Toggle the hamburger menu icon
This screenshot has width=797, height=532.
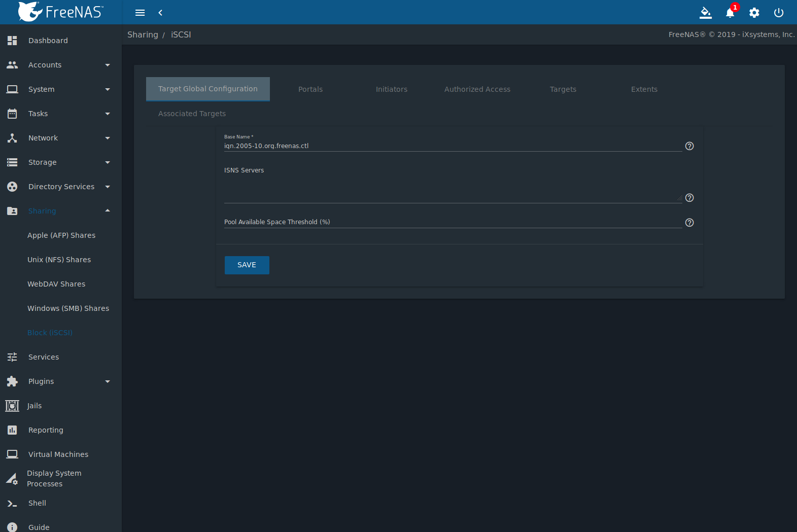tap(140, 13)
